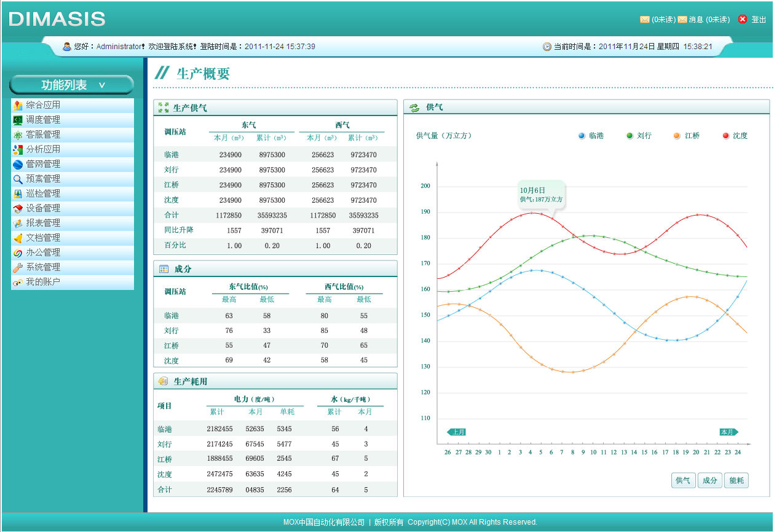Image resolution: width=774 pixels, height=532 pixels.
Task: Click the 成分 panel table icon
Action: [164, 268]
